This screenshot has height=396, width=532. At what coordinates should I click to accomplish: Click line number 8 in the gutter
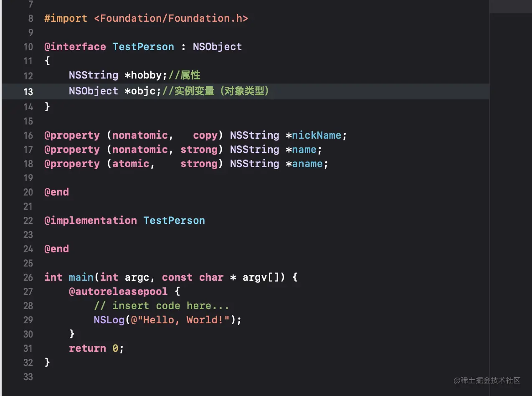click(30, 19)
